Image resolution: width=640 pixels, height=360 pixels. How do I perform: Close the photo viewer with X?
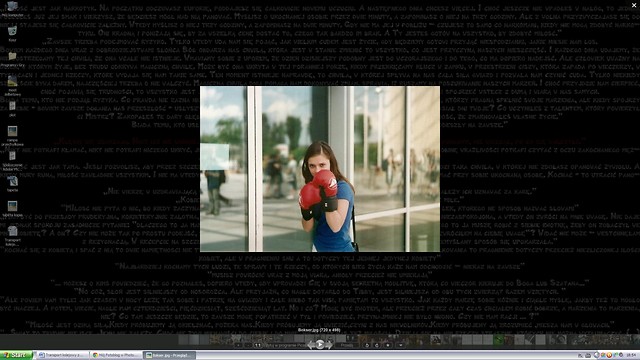click(x=634, y=5)
